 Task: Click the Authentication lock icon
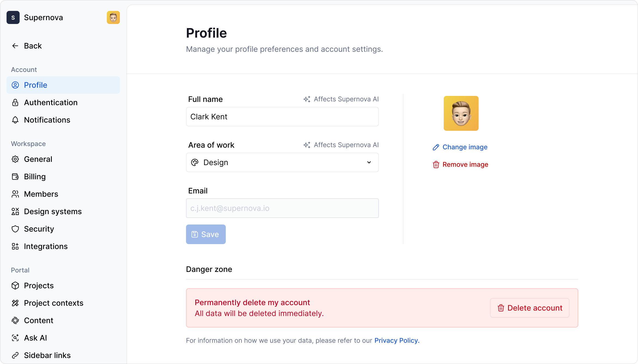[15, 102]
